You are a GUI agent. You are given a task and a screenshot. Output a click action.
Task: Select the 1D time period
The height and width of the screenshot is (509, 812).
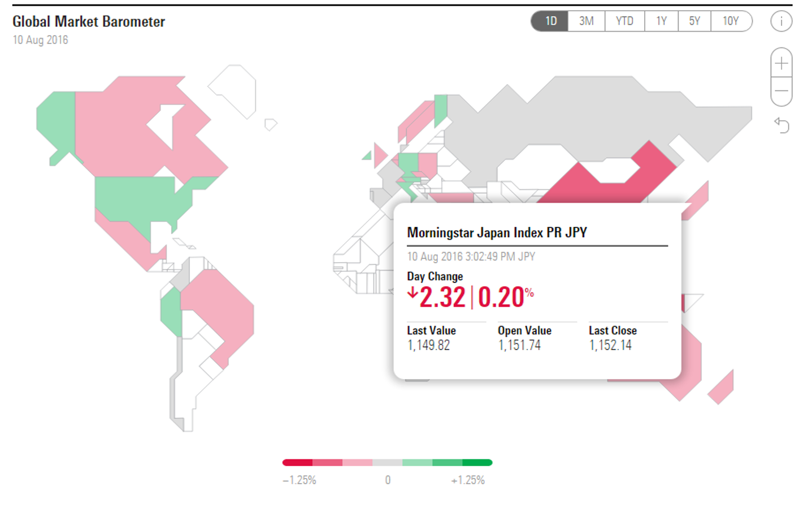click(550, 21)
